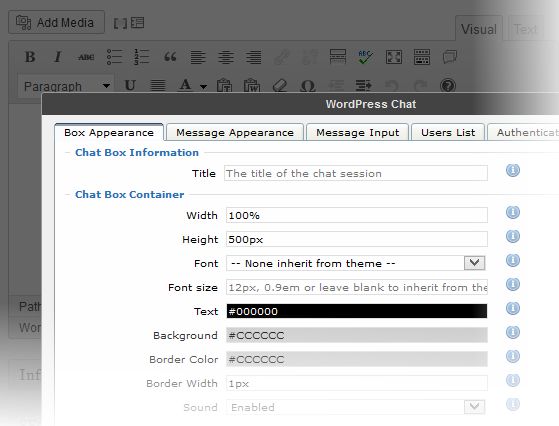Toggle distraction-free fullscreen mode
This screenshot has height=426, width=559.
394,57
